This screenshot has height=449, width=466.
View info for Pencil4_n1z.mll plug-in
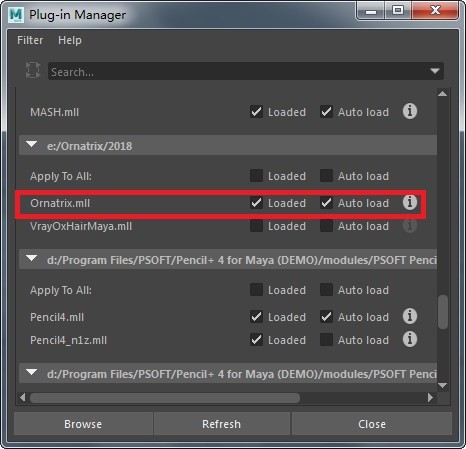(x=410, y=339)
